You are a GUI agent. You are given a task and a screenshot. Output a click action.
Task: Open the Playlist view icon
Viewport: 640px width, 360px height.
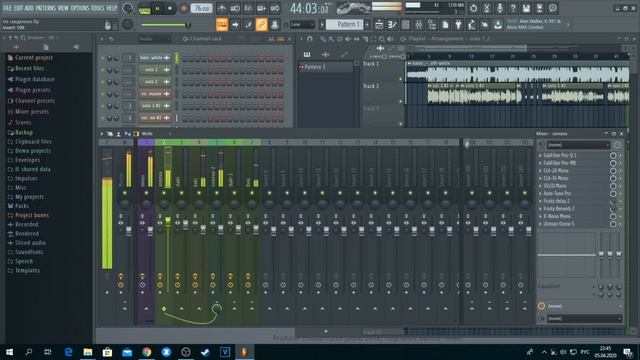coord(379,25)
